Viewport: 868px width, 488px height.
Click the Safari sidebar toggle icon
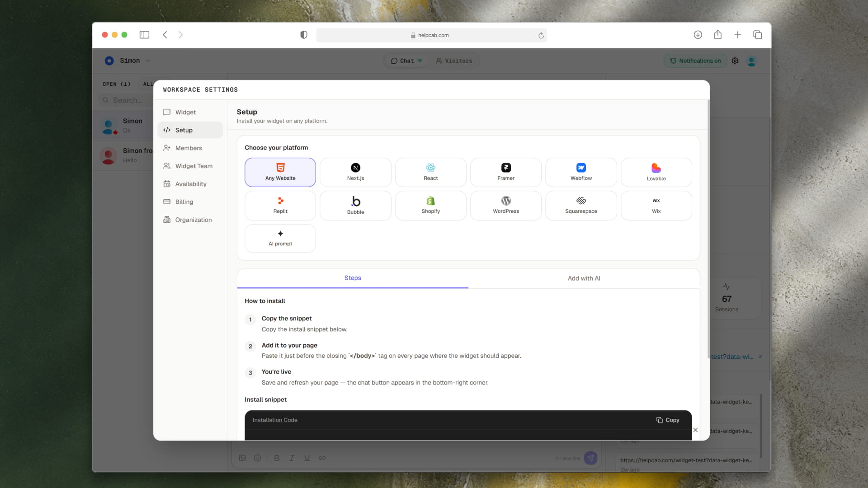(144, 35)
